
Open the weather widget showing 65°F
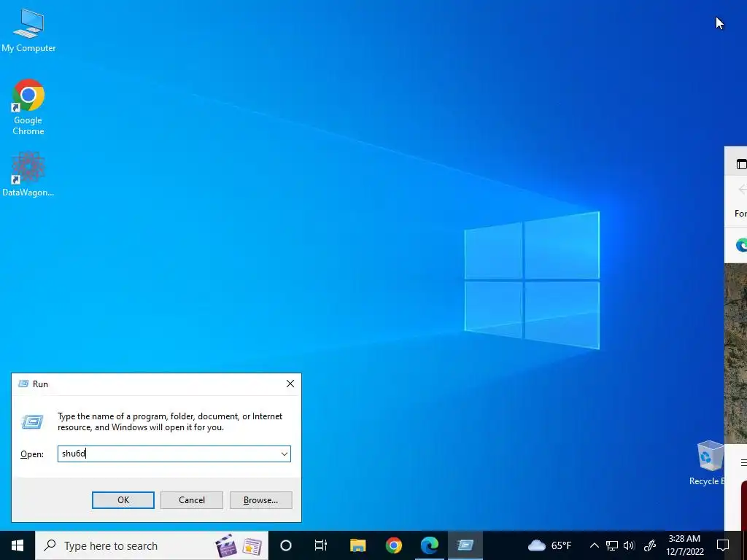point(549,545)
